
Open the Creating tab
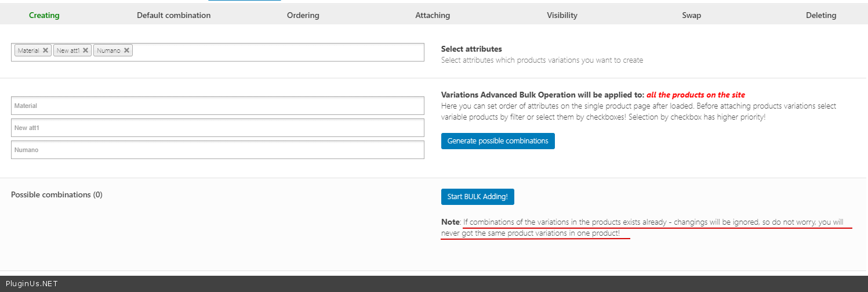click(x=44, y=15)
